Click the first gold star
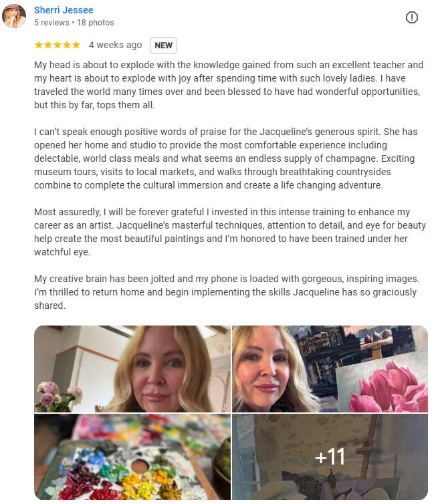Image resolution: width=432 pixels, height=504 pixels. click(39, 45)
